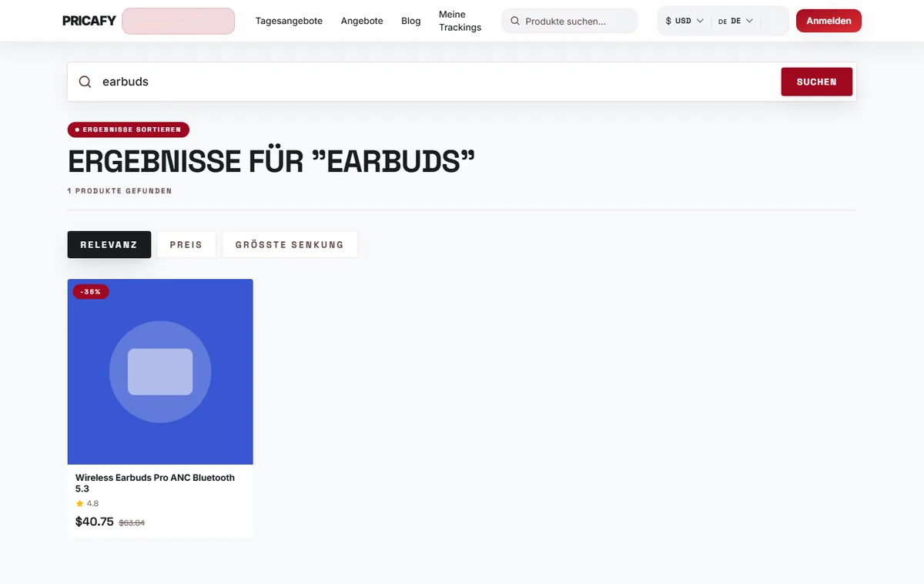
Task: Click the -36% discount badge
Action: point(91,292)
